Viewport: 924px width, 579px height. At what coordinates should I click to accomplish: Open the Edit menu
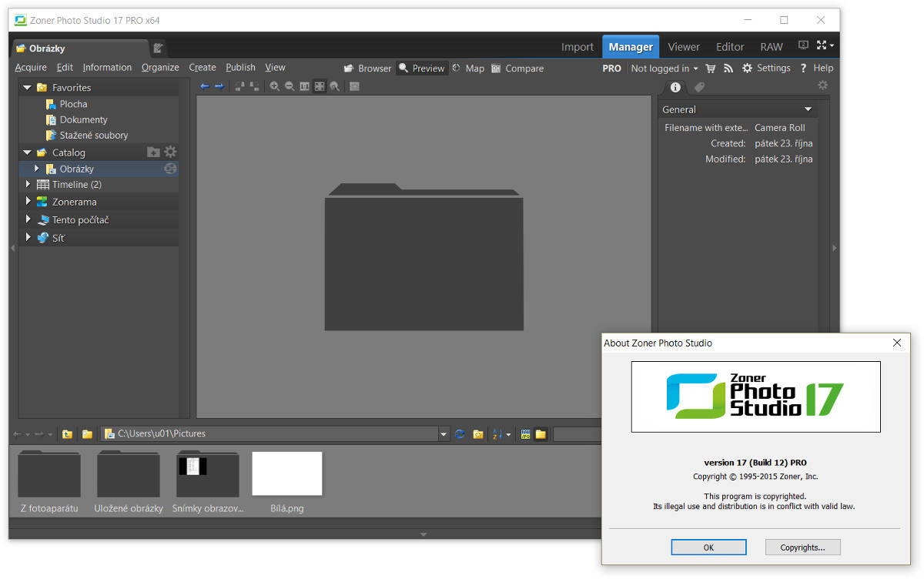[x=65, y=67]
